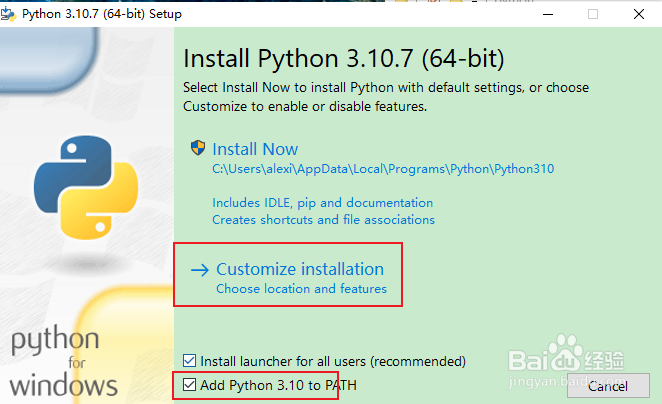The image size is (662, 404).
Task: Click the install path C:\Users\alexi\AppData text
Action: click(x=383, y=169)
